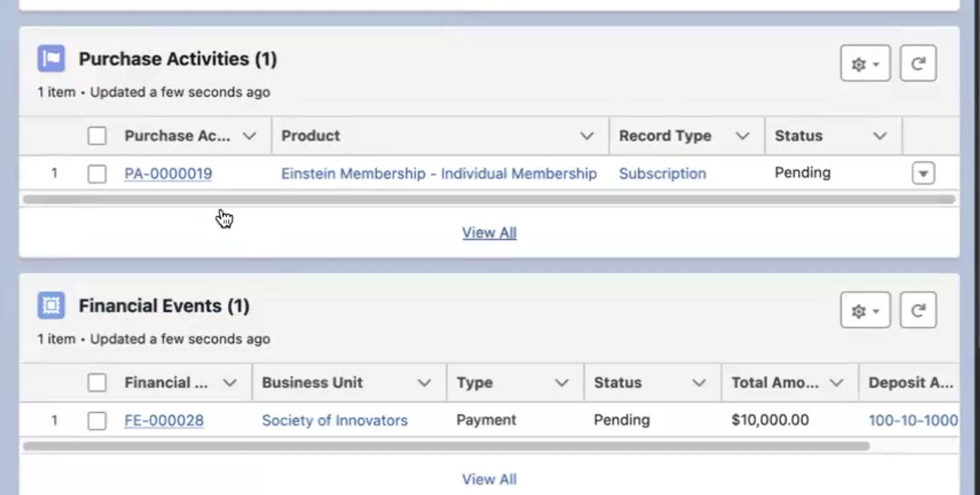Tick the PA-0000019 row checkbox
This screenshot has width=980, height=495.
(x=97, y=174)
